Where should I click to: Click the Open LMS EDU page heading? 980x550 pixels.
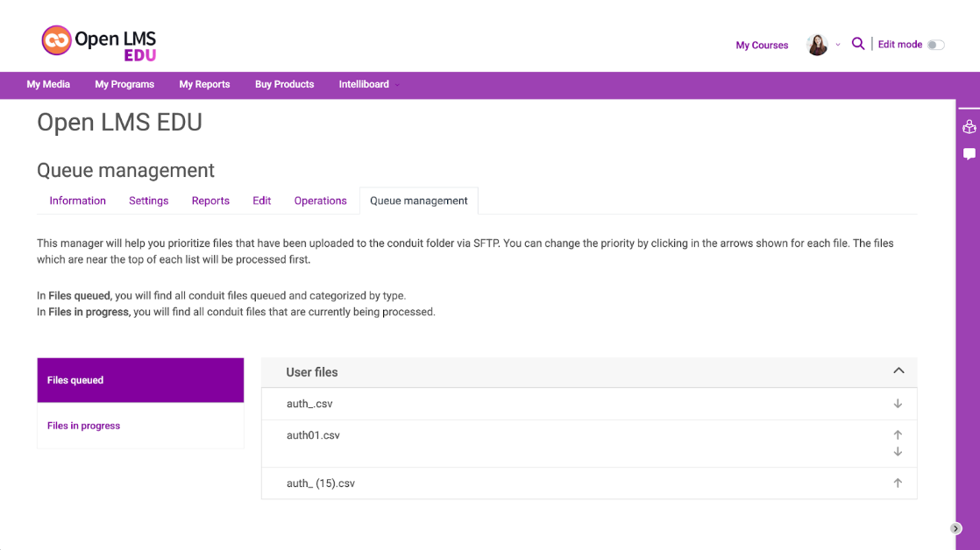coord(119,123)
